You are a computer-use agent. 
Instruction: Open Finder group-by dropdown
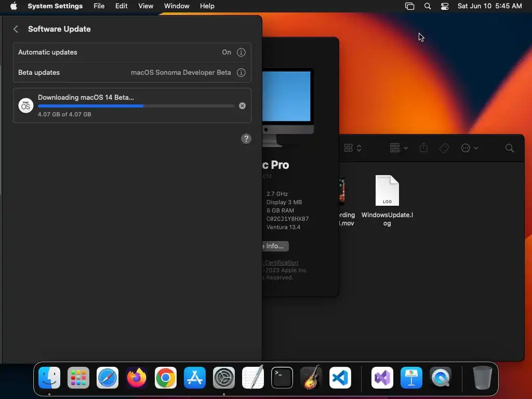tap(398, 148)
